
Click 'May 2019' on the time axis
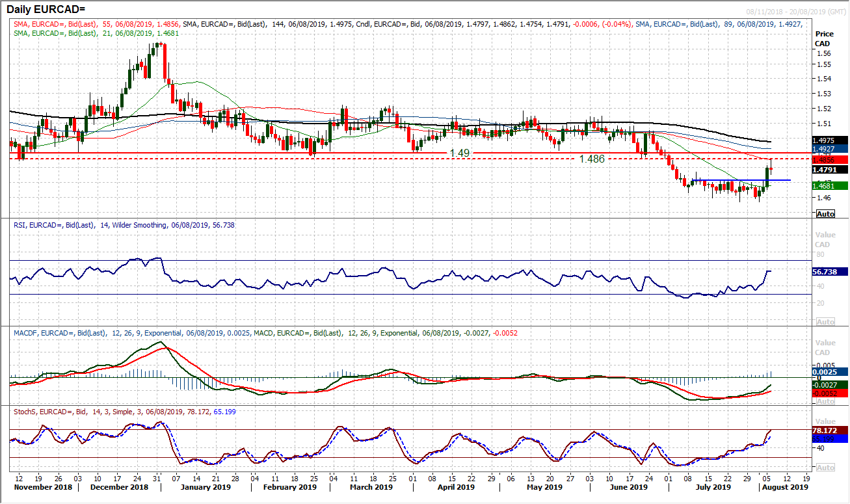[x=544, y=486]
